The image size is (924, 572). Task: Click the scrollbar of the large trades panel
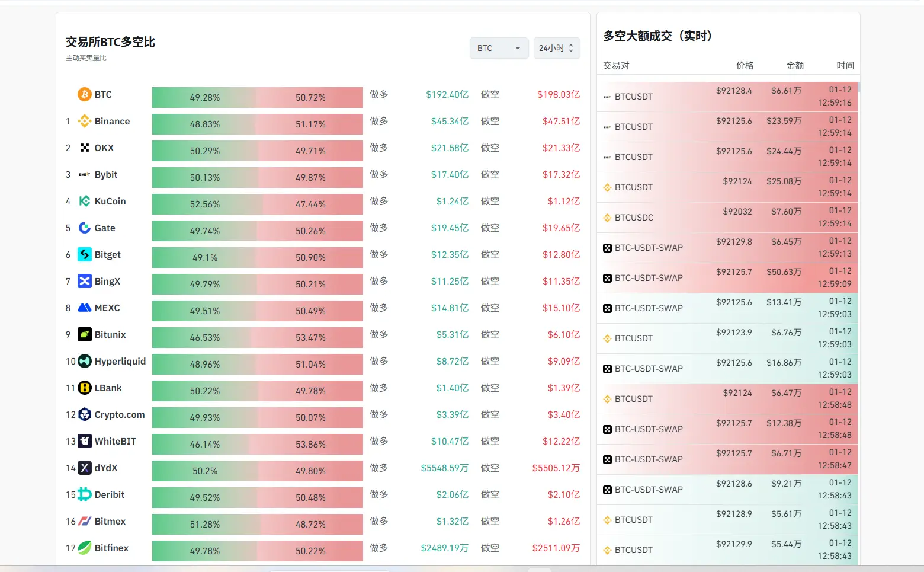859,87
